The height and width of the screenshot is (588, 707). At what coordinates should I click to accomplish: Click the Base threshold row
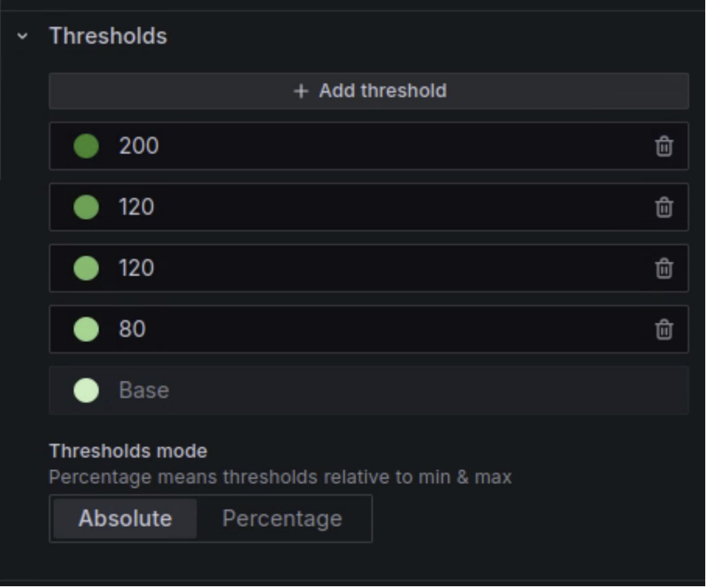369,390
